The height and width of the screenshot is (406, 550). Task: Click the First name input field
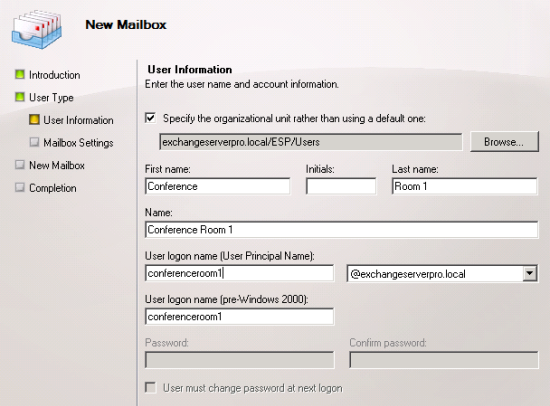tap(217, 186)
